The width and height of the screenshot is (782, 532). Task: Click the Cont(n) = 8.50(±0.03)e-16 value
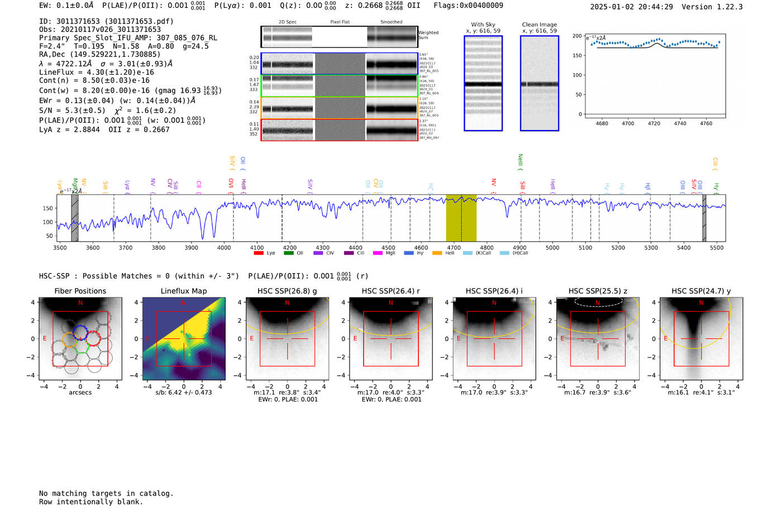click(94, 80)
